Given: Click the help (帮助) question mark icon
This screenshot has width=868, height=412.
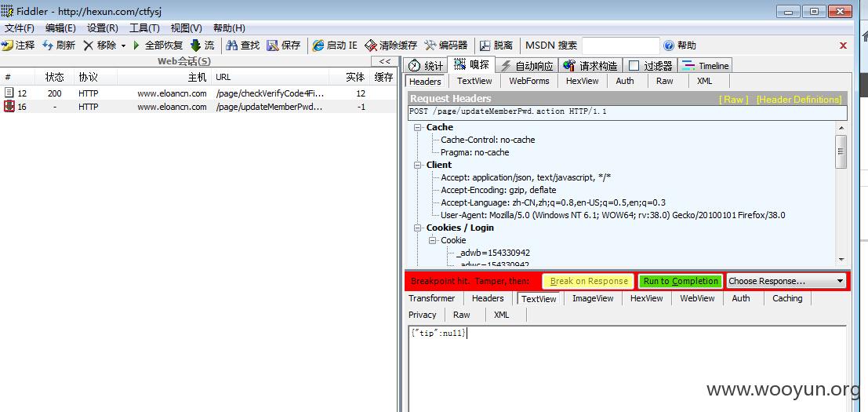Looking at the screenshot, I should point(669,46).
